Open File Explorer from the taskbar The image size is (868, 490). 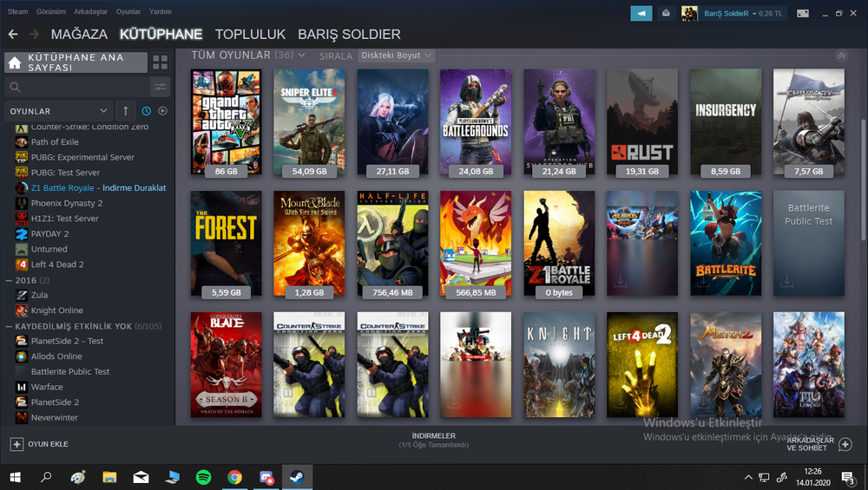(x=109, y=477)
